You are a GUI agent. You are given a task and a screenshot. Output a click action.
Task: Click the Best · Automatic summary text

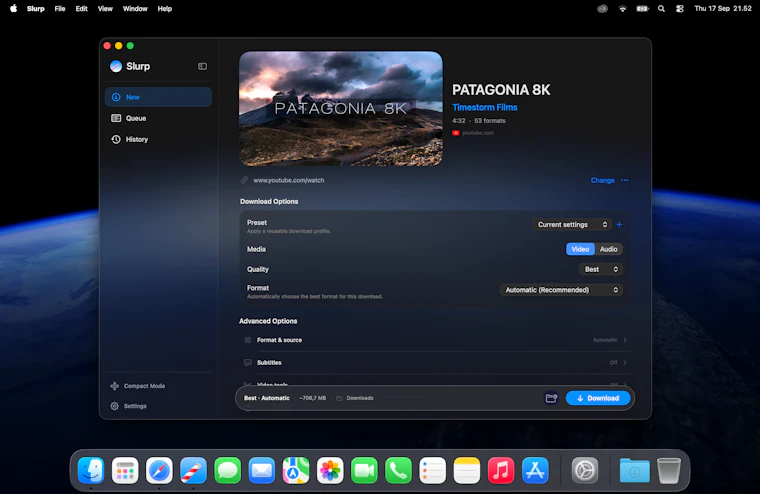coord(267,398)
